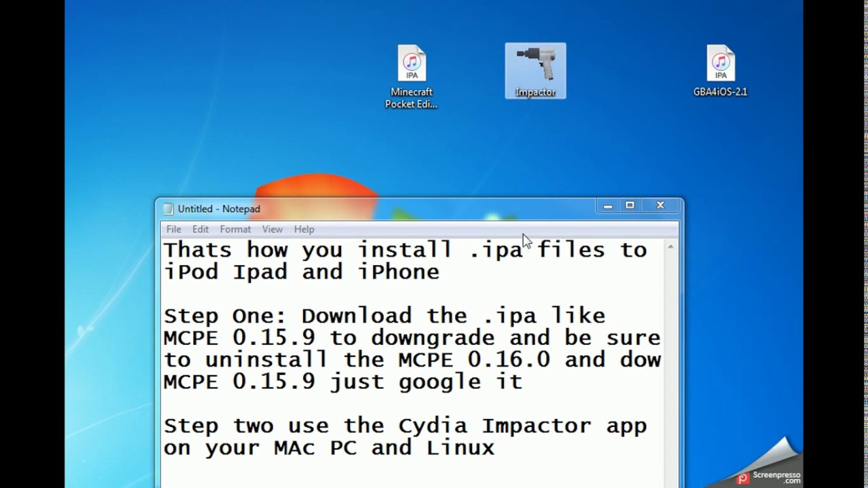Click the line 'Step One: Download the .ipa like'
Screen dimensions: 868x488
click(384, 316)
